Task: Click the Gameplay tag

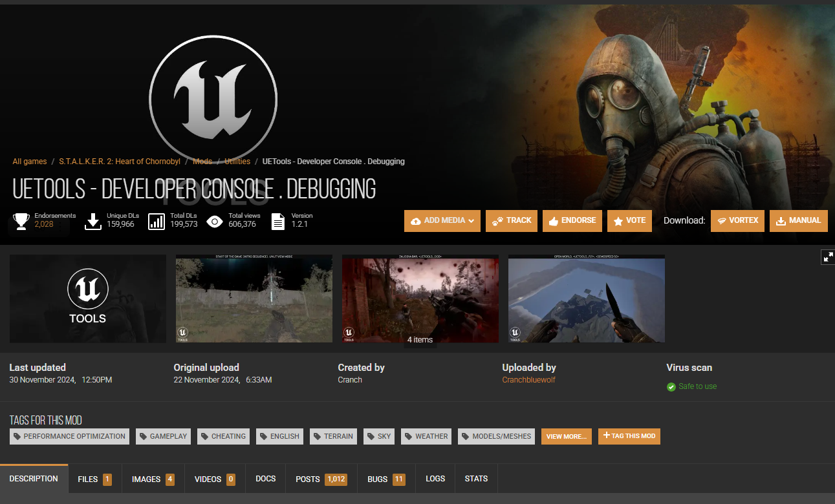Action: pyautogui.click(x=163, y=437)
